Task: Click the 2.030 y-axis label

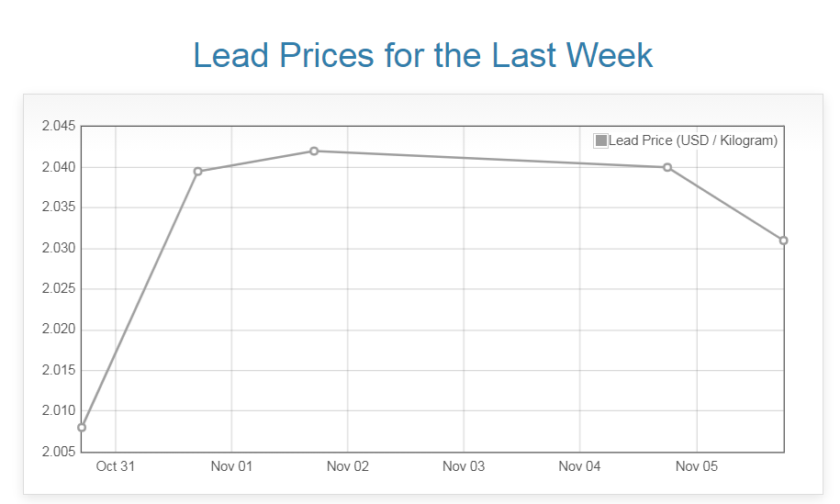Action: click(x=59, y=249)
